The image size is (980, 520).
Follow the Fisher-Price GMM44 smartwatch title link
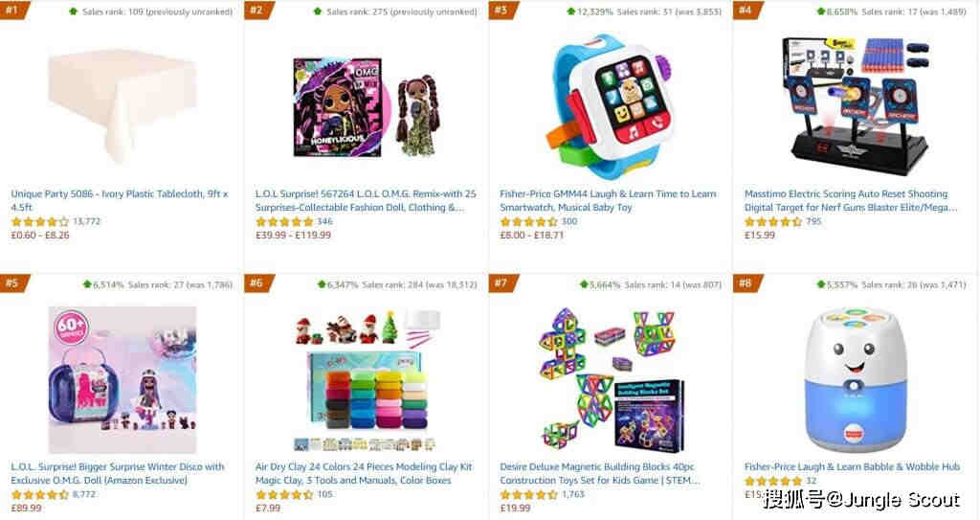click(608, 200)
